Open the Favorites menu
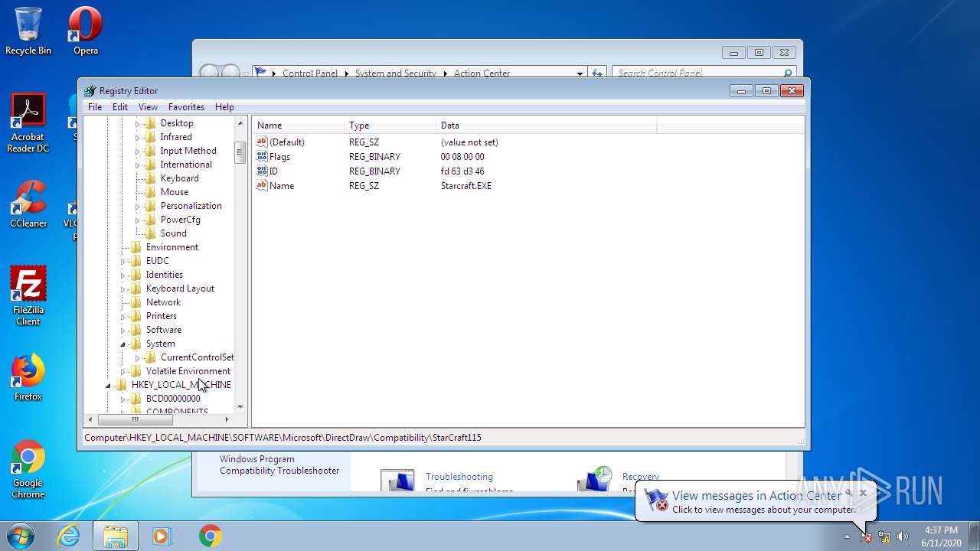 pyautogui.click(x=186, y=107)
